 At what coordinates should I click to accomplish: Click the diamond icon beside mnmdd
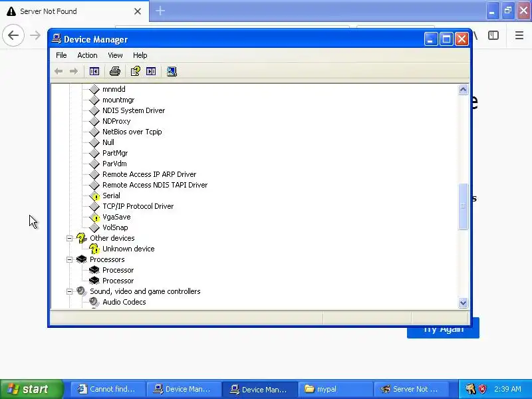point(94,89)
